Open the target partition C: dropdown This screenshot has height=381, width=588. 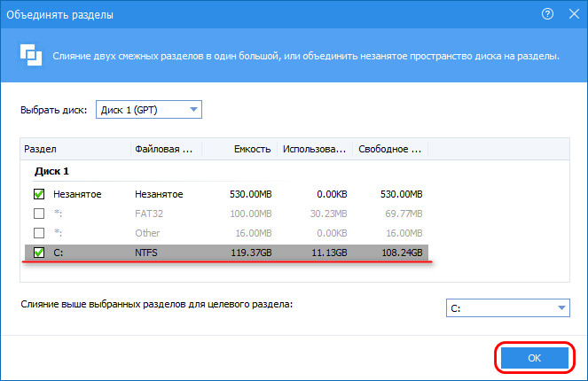coord(508,308)
